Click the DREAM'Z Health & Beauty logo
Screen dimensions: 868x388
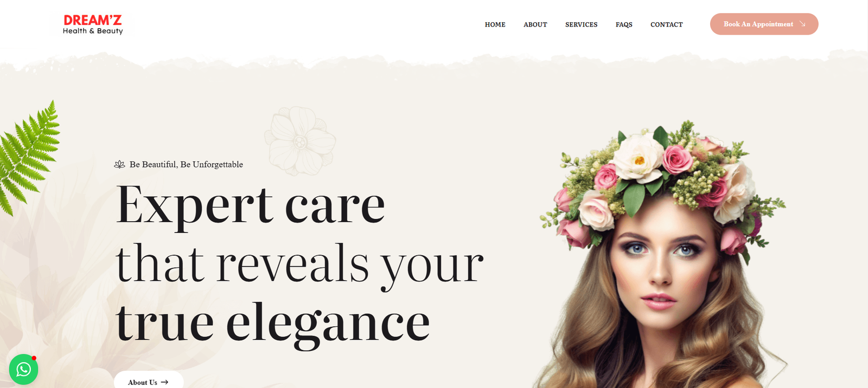click(93, 24)
